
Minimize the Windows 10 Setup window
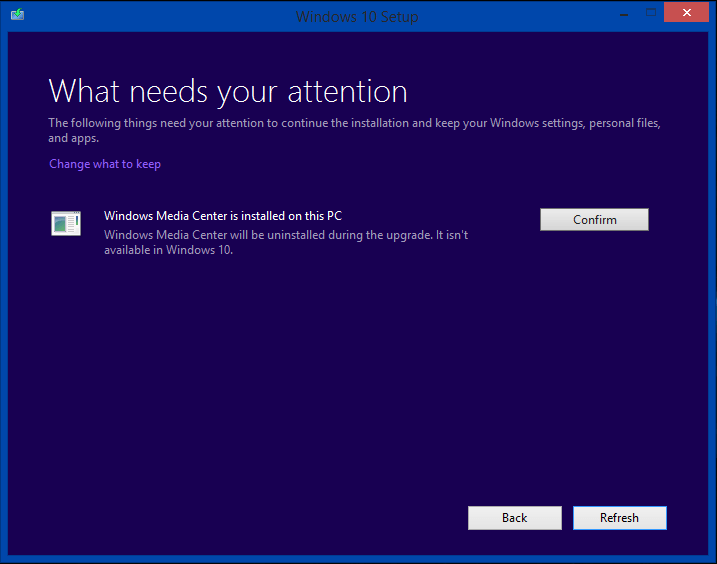[x=624, y=14]
